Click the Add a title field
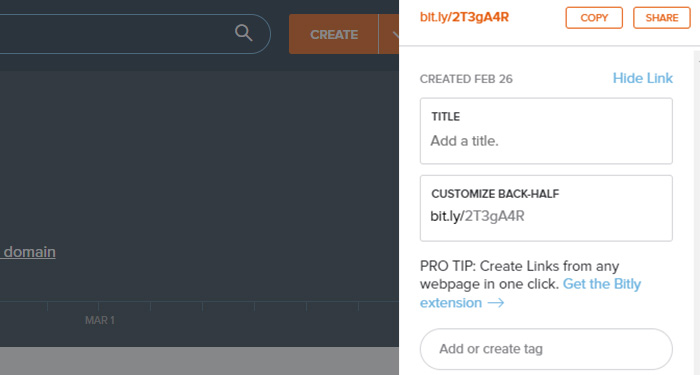This screenshot has height=375, width=700. tap(546, 131)
